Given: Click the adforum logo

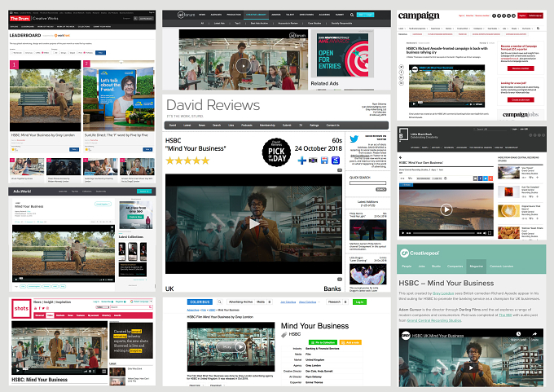Looking at the screenshot, I should (186, 15).
